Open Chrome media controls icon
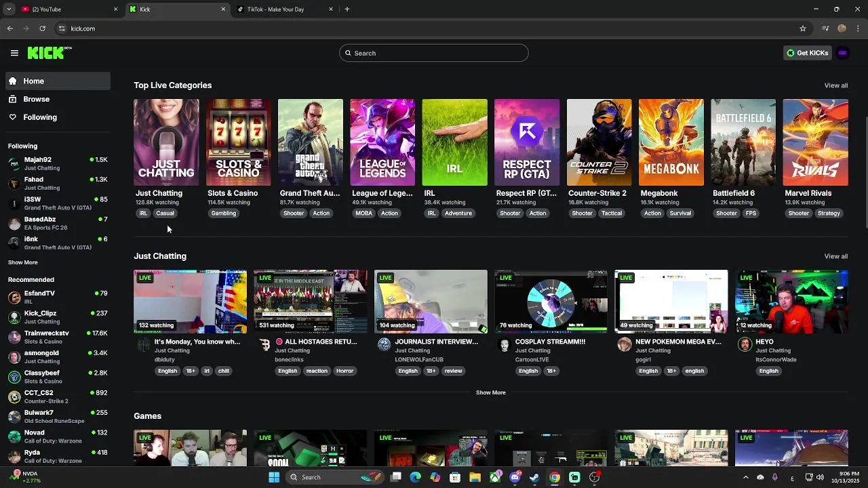 tap(825, 28)
